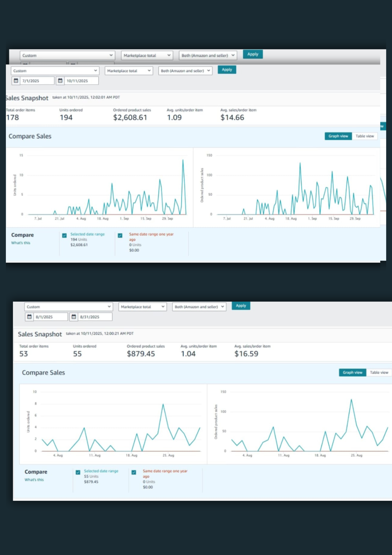Open What's this link under 55 Units Compare

point(34,480)
